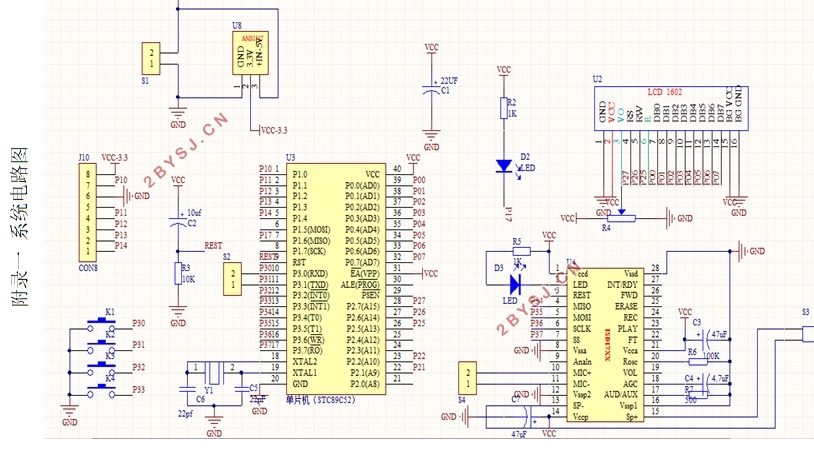Click potentiometer R4 under the LCD
This screenshot has width=814, height=466.
(x=621, y=218)
